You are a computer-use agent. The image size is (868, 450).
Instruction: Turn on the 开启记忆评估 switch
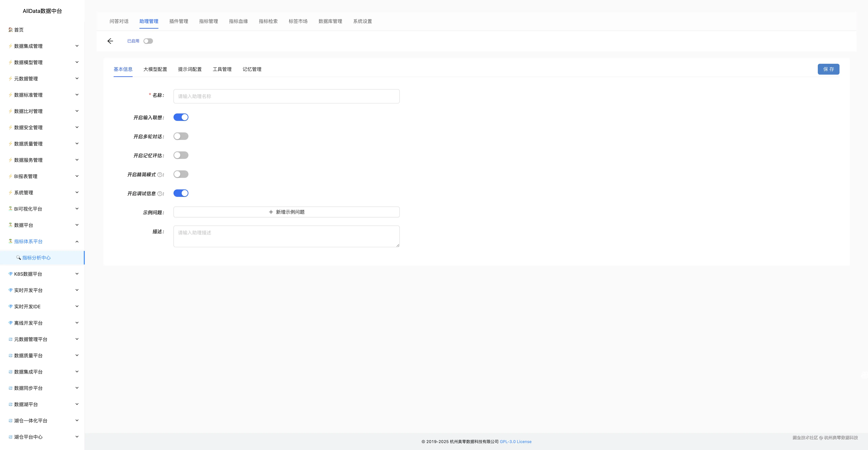click(x=181, y=155)
